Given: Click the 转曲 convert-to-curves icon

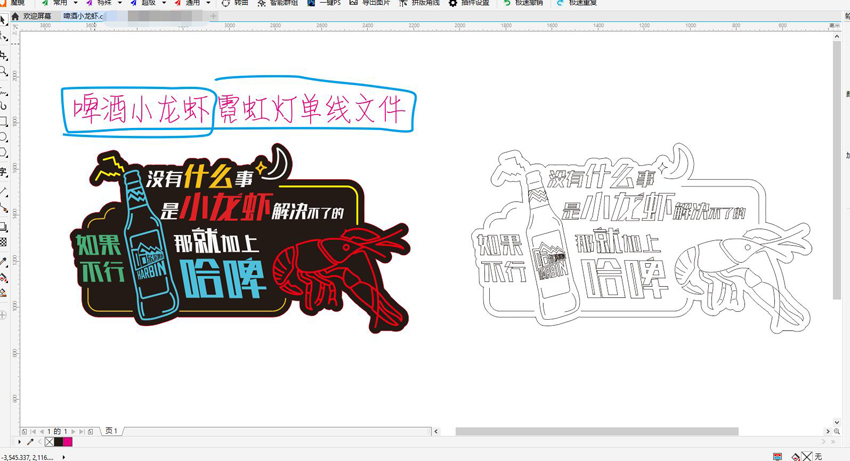Looking at the screenshot, I should [226, 3].
